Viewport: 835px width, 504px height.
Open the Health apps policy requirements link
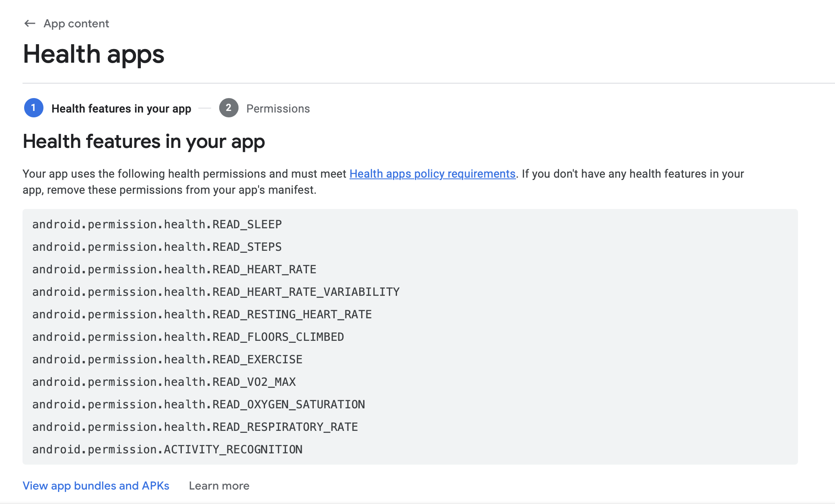point(432,174)
